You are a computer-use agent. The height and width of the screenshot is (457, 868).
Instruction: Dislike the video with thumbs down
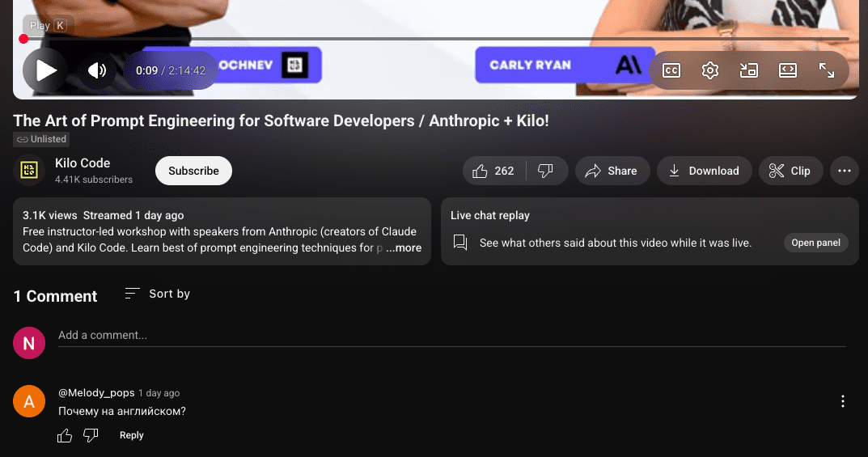(x=546, y=171)
